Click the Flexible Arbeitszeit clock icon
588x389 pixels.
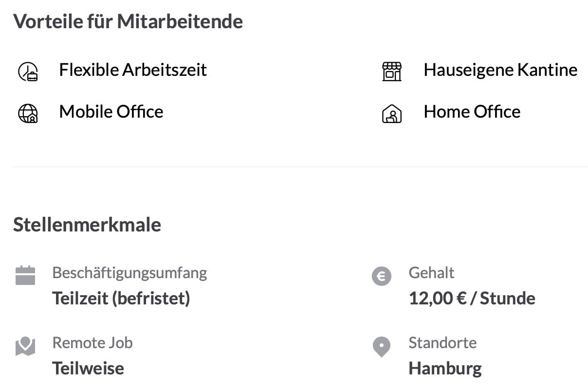[28, 71]
